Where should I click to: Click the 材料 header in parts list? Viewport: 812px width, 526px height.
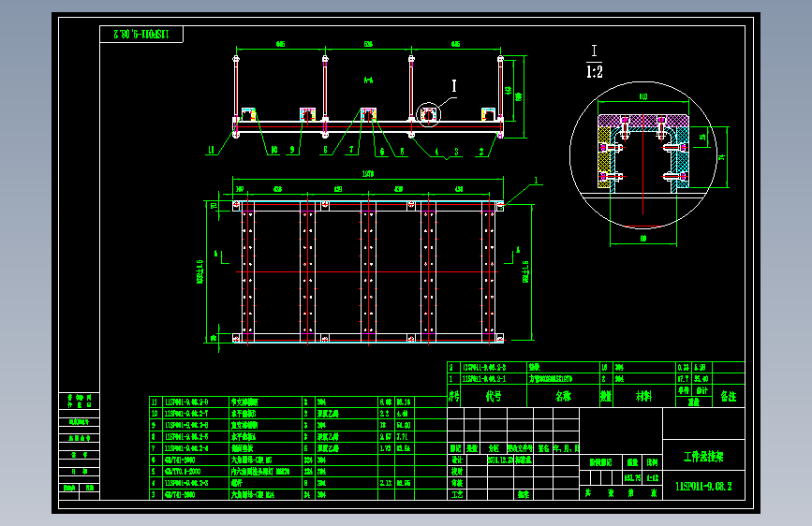tap(643, 396)
